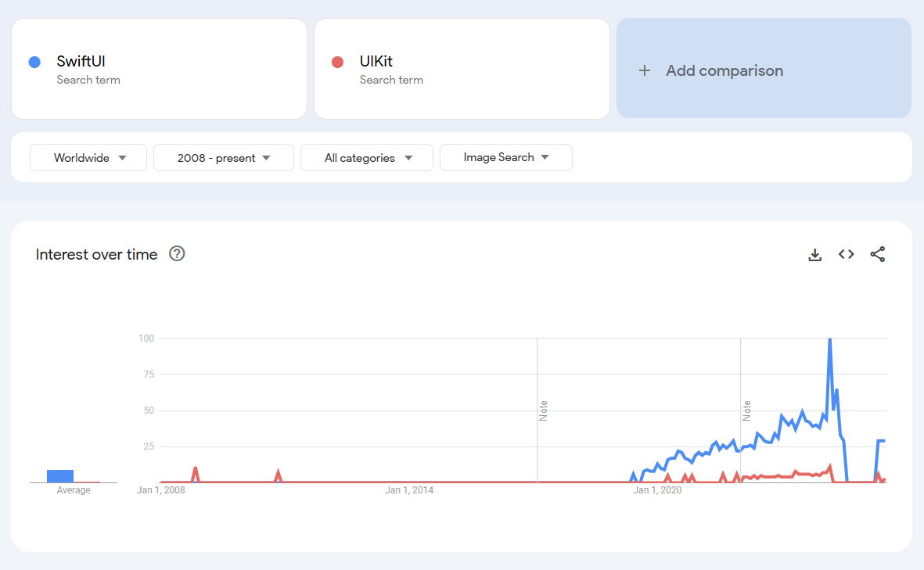Open the Image Search type dropdown
The image size is (924, 570).
(x=505, y=158)
